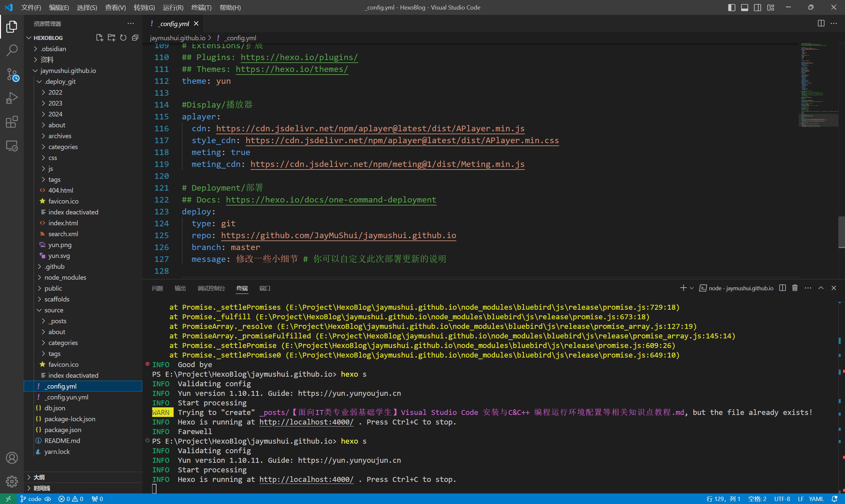The image size is (845, 504).
Task: Open terminal panel more actions
Action: click(x=808, y=288)
